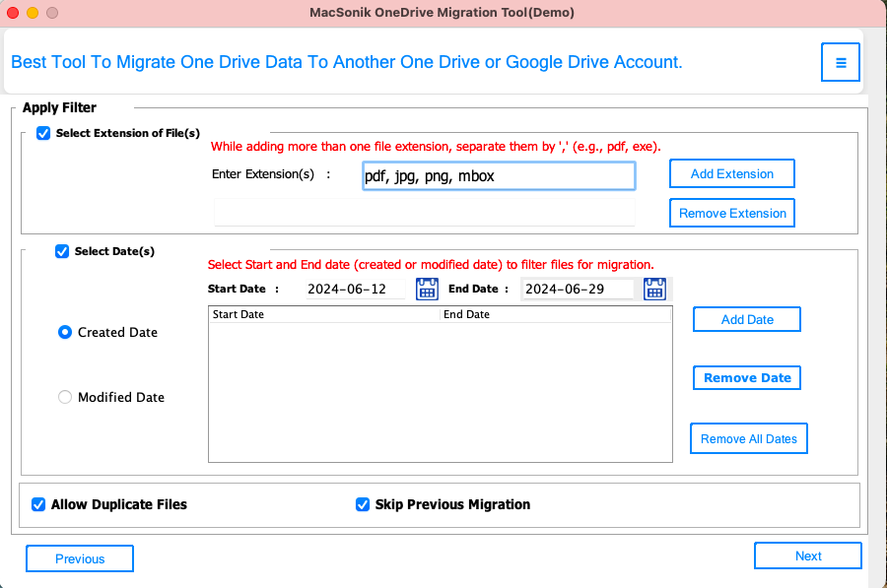This screenshot has height=588, width=887.
Task: Click the Enter Extension(s) label
Action: click(263, 174)
